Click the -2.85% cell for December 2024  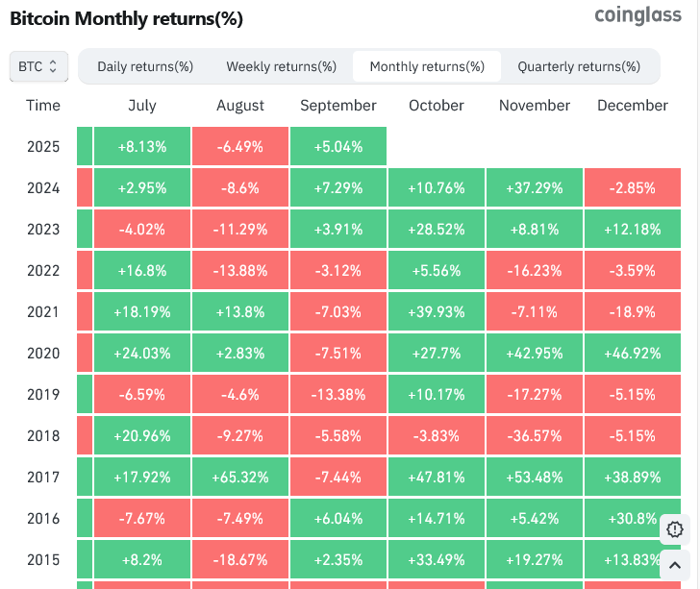click(x=633, y=188)
